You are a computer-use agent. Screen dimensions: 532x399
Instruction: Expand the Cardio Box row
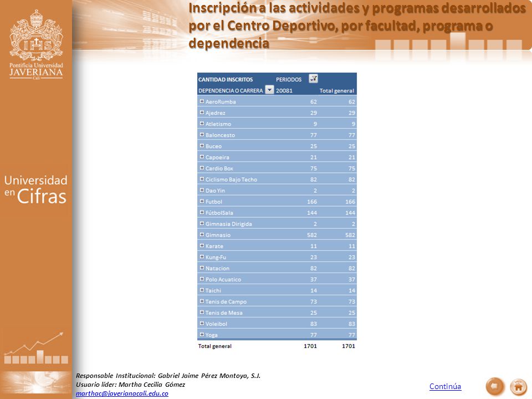coord(202,168)
